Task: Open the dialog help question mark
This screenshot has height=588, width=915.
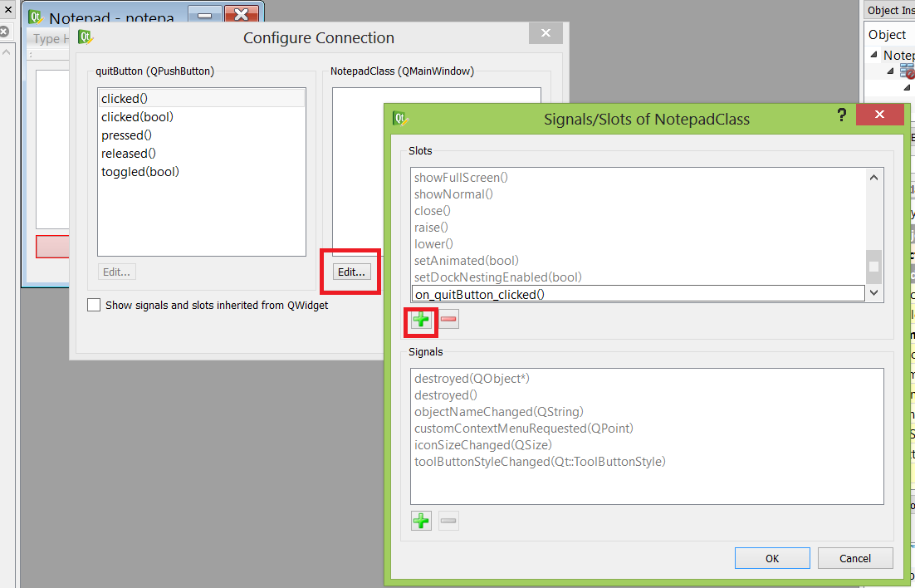Action: tap(841, 115)
